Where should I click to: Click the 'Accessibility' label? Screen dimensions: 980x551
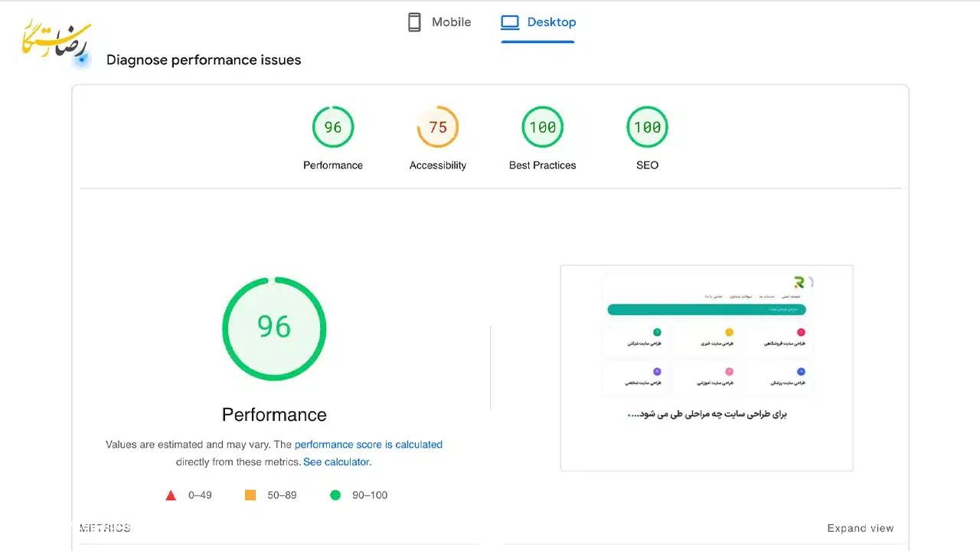[438, 165]
